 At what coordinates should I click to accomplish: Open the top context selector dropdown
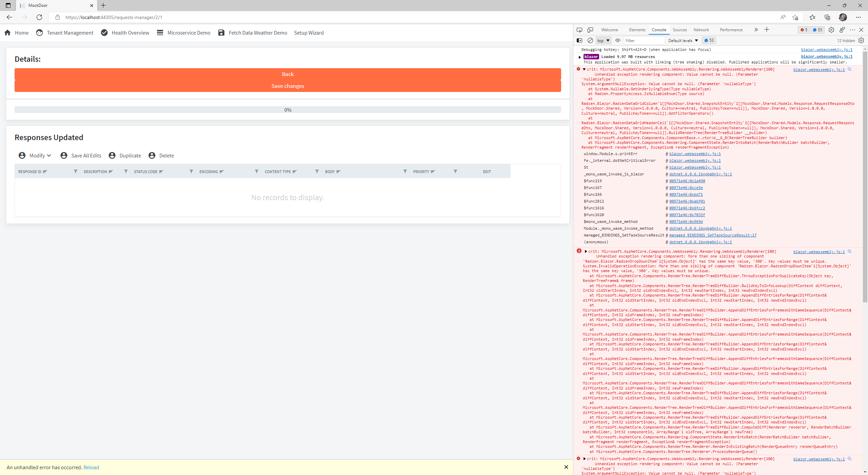(x=603, y=40)
